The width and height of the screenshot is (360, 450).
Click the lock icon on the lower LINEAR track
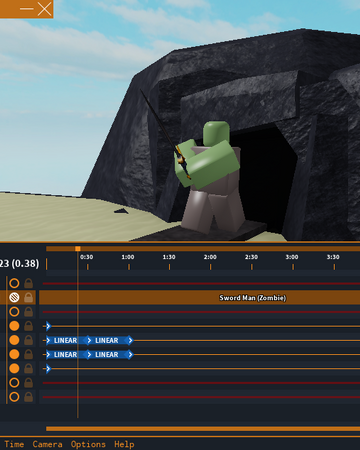click(29, 354)
